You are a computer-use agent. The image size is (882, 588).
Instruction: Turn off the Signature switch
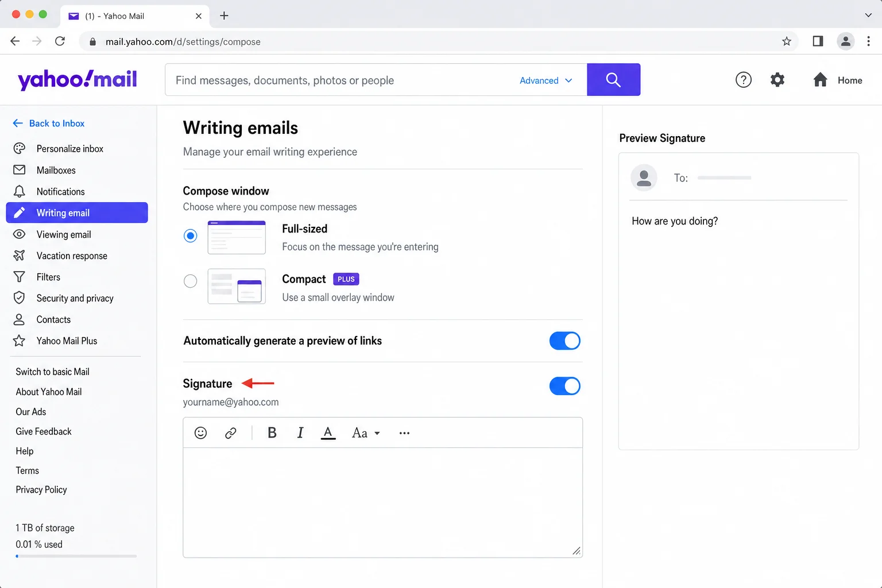coord(565,386)
